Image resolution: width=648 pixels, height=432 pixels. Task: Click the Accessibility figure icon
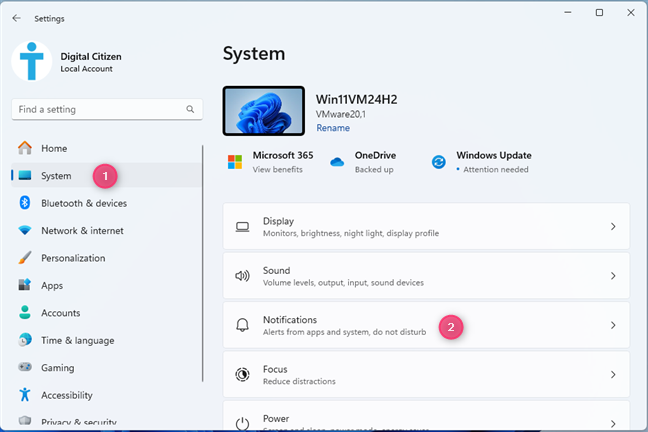click(x=25, y=394)
